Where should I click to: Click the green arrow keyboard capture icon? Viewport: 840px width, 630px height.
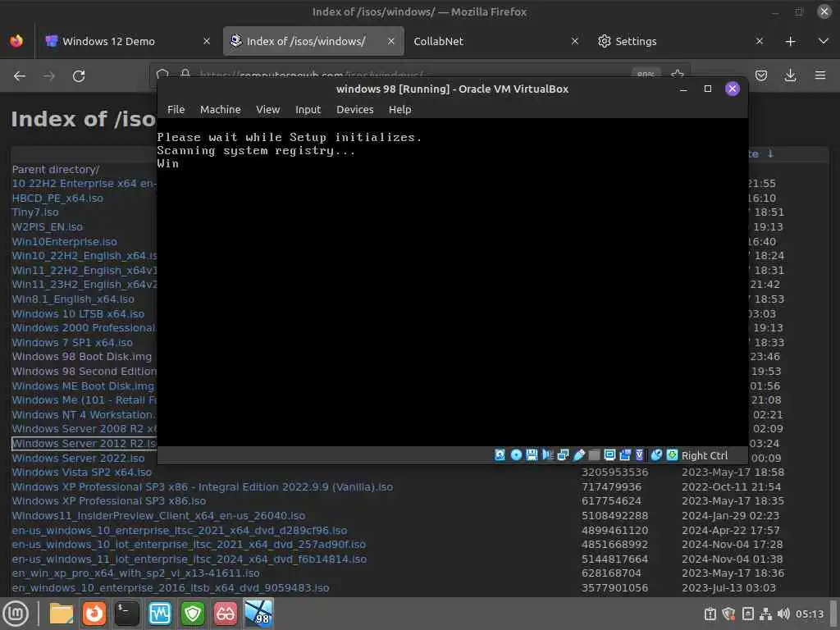(x=672, y=454)
